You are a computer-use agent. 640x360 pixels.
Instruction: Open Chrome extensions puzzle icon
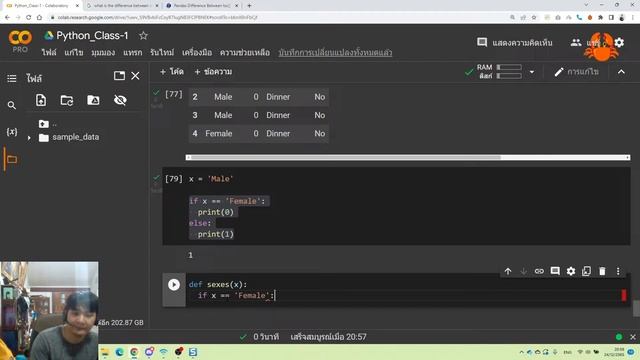coord(600,18)
